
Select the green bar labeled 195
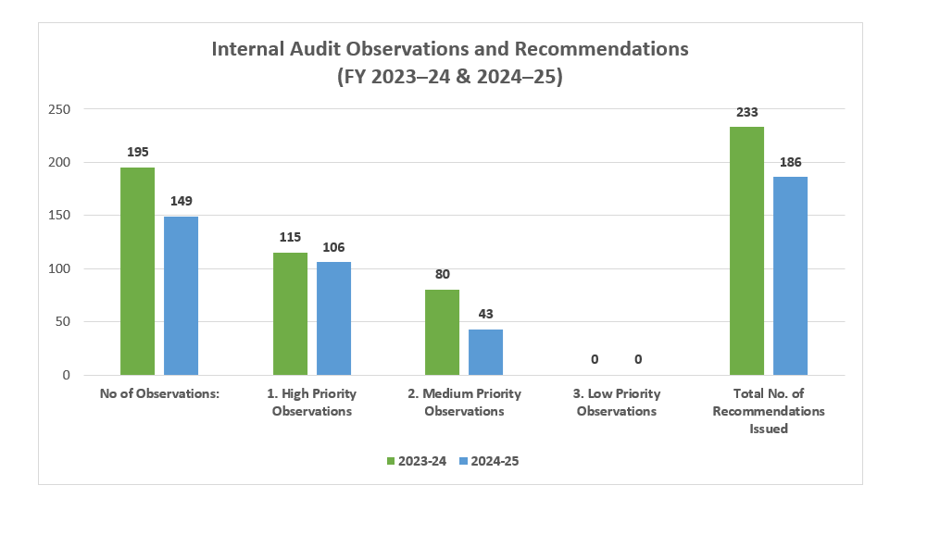(138, 271)
